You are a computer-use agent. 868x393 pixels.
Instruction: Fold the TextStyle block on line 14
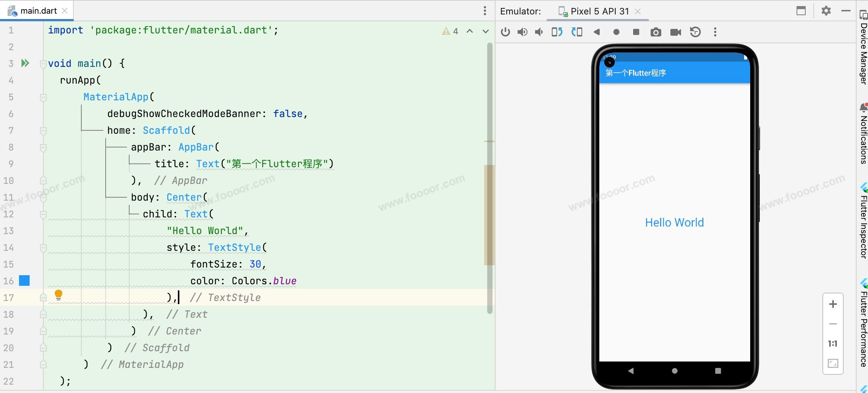pos(43,248)
